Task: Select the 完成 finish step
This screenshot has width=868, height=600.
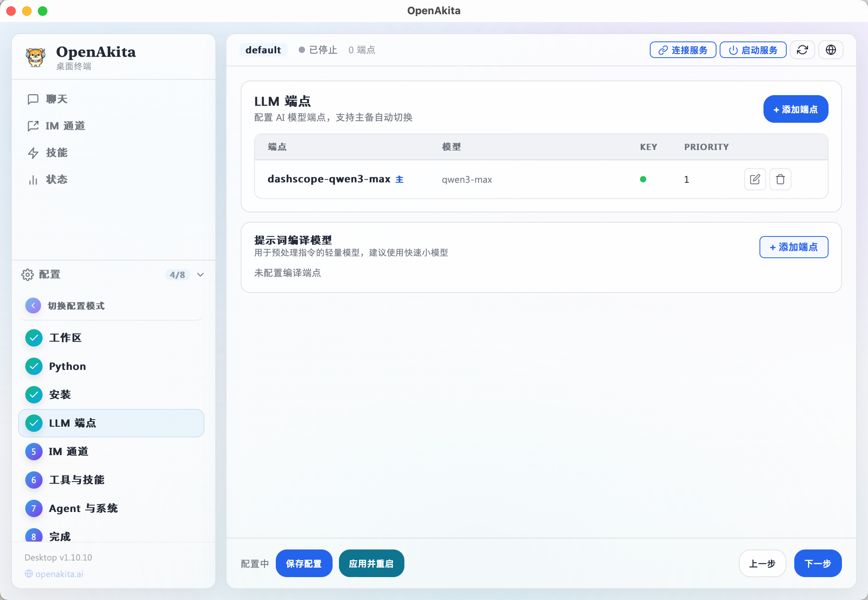Action: (x=60, y=536)
